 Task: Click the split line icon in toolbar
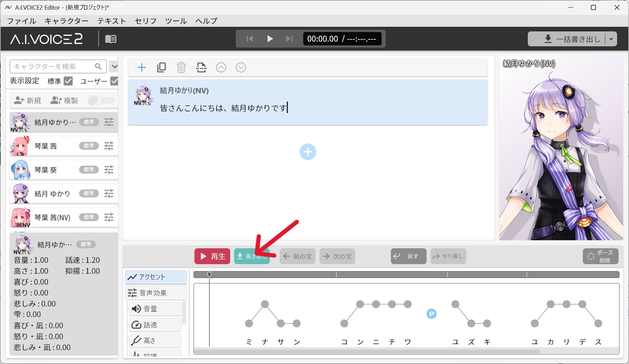click(x=201, y=67)
